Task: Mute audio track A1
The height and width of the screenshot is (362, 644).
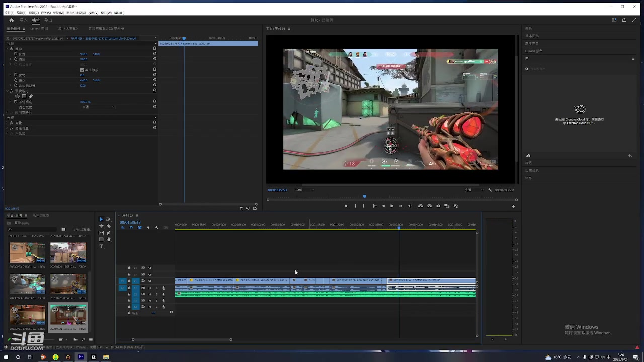Action: (149, 288)
